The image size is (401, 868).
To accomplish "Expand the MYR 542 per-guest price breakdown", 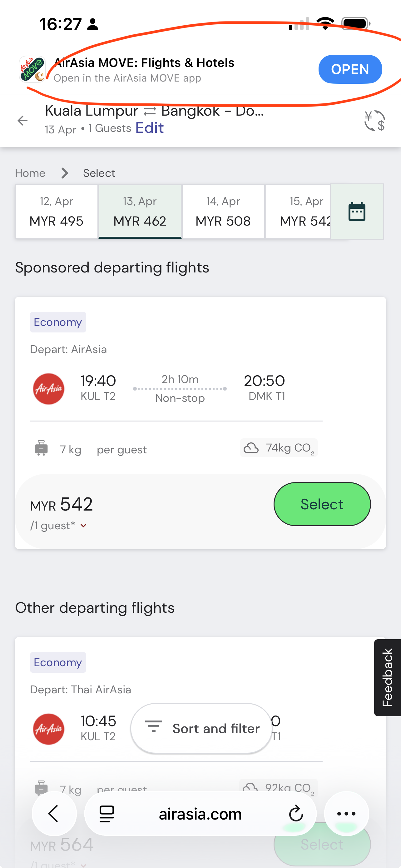I will [83, 526].
